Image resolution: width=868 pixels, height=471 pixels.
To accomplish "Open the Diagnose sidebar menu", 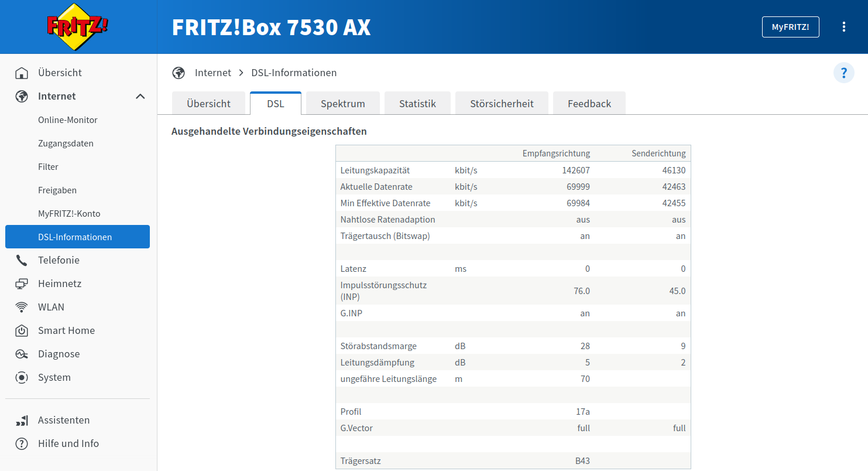I will 77,354.
